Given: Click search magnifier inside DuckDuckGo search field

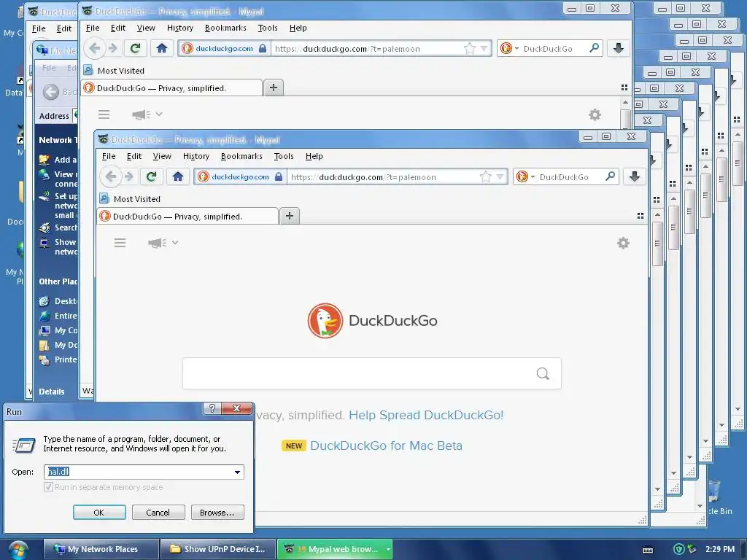Looking at the screenshot, I should point(543,373).
